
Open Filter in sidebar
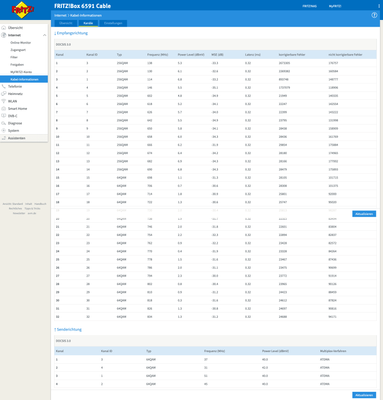point(14,57)
